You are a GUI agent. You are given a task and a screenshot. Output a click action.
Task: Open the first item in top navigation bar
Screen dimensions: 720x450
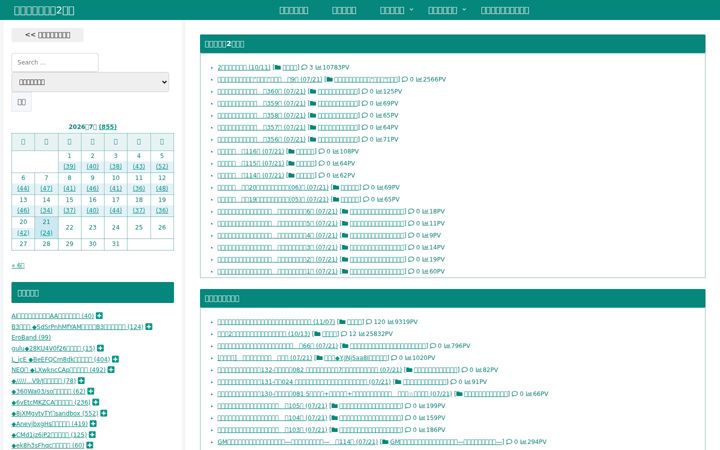click(294, 10)
